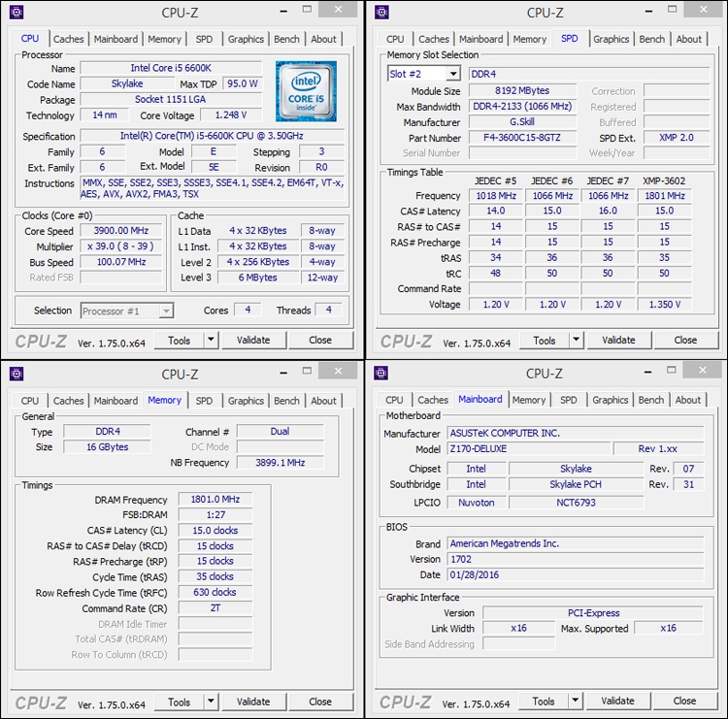Click CPU-Z app icon in Mainboard window title bar
Screen dimensions: 728x719
[x=381, y=373]
